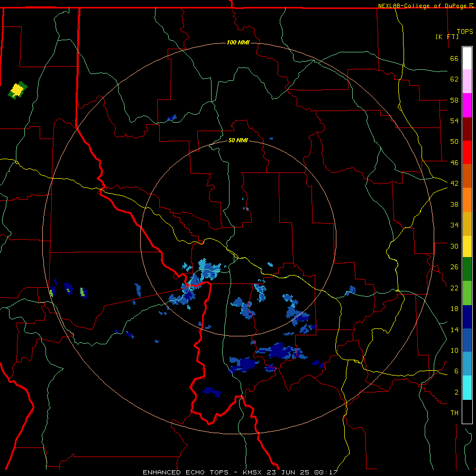This screenshot has width=476, height=476.
Task: Select the light blue legend swatch
Action: [x=467, y=364]
